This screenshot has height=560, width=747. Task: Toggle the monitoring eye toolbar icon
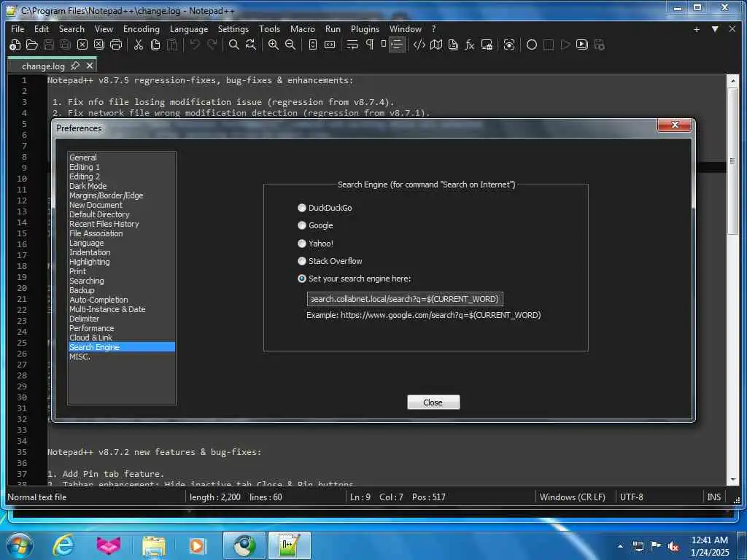coord(509,44)
